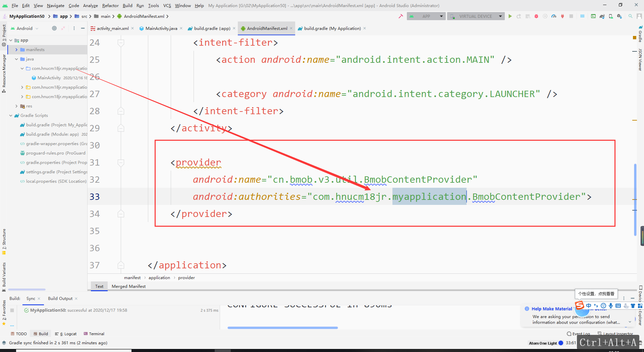Image resolution: width=644 pixels, height=352 pixels.
Task: Select local.properties file in tree
Action: point(53,181)
